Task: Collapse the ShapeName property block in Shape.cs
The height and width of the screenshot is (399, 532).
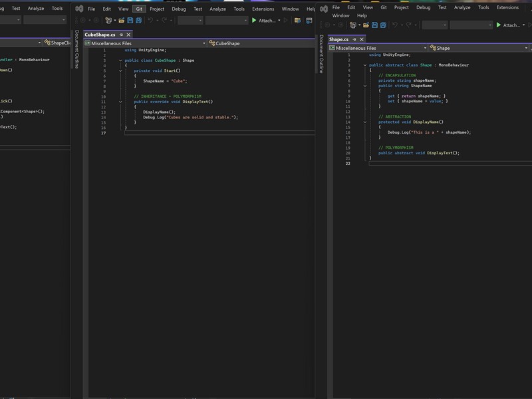Action: click(x=365, y=86)
